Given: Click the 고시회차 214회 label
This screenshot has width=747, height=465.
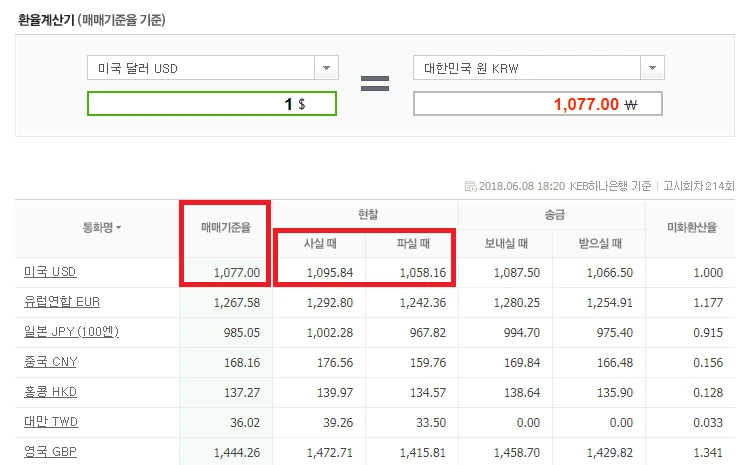Looking at the screenshot, I should (699, 186).
